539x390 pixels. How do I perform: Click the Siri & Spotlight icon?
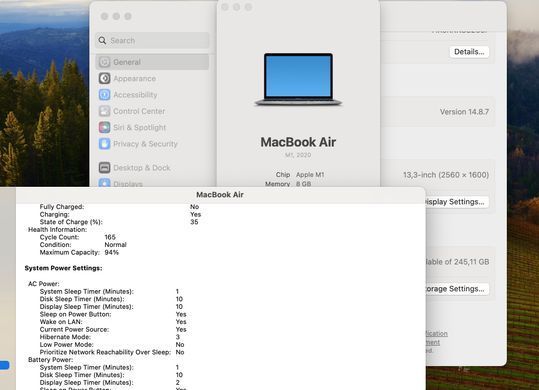[x=104, y=127]
